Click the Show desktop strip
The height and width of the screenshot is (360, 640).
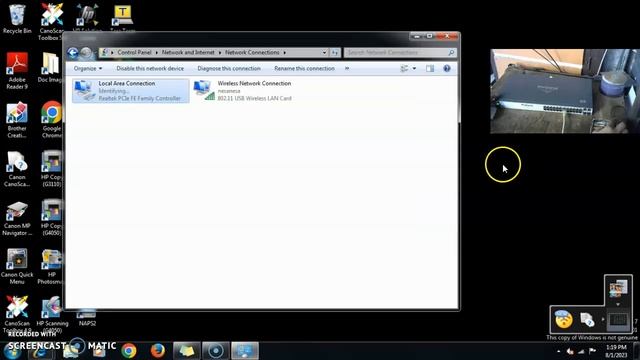636,351
